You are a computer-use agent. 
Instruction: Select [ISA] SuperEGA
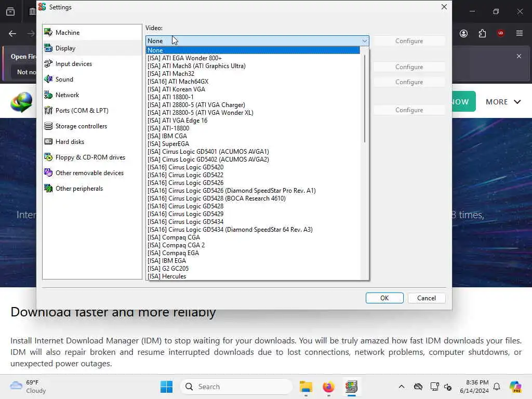pos(253,144)
